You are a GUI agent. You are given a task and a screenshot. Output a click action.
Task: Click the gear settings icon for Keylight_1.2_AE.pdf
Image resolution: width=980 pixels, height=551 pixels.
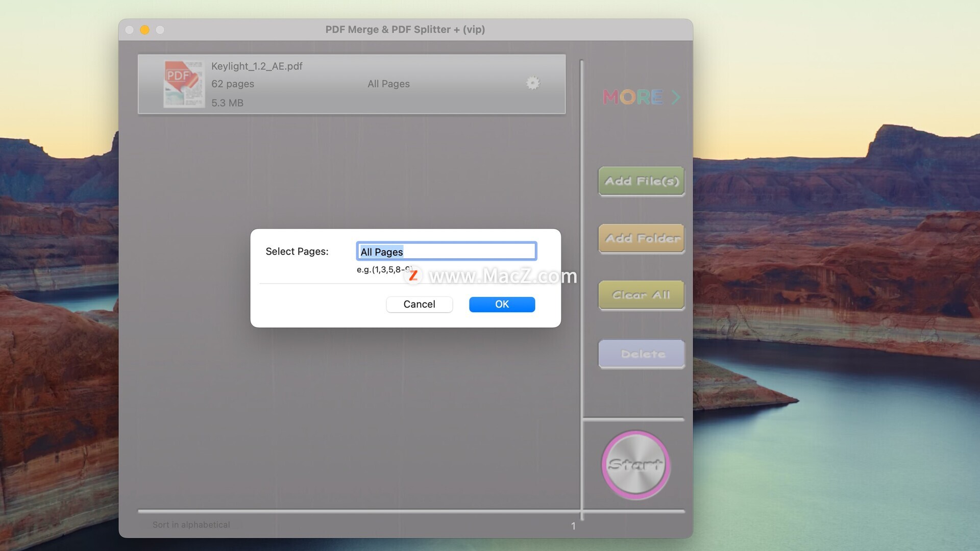533,83
